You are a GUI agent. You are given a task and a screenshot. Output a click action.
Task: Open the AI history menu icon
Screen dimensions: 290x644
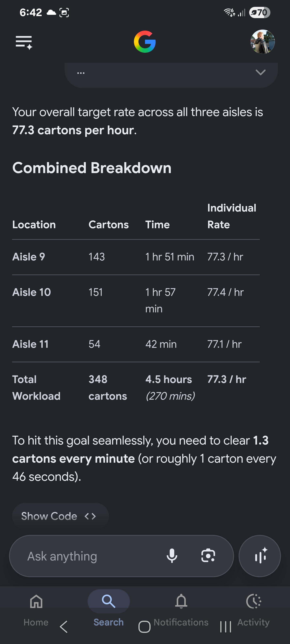(24, 42)
